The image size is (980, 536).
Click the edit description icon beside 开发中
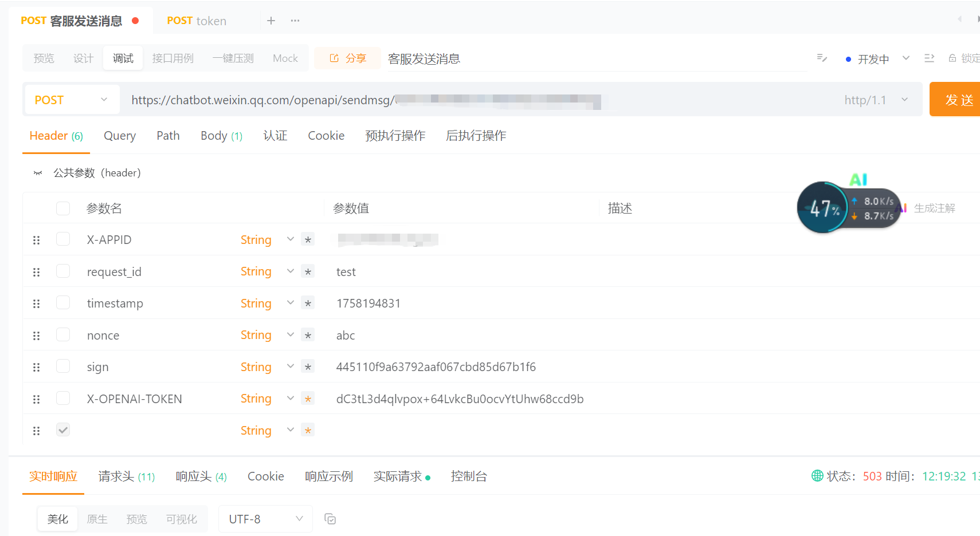822,58
